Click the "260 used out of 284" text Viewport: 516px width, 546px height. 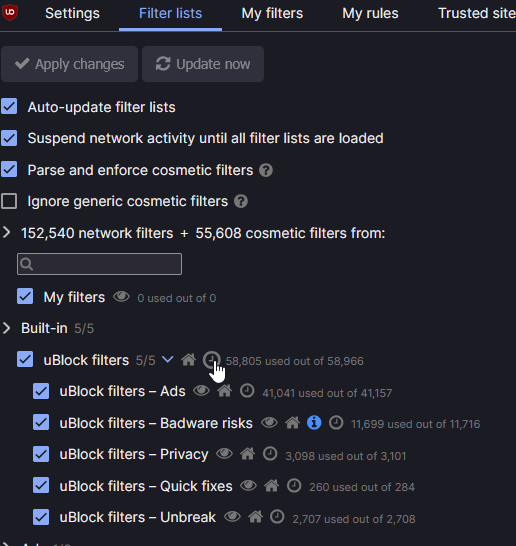click(362, 487)
